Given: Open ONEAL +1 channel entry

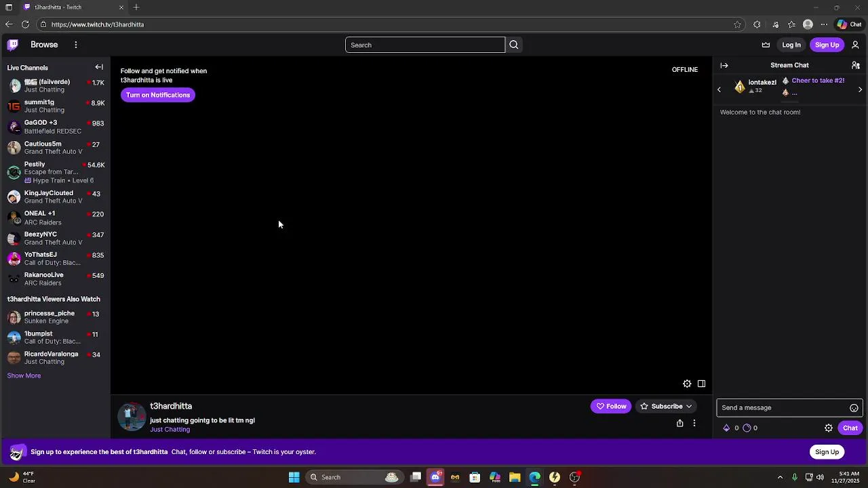Looking at the screenshot, I should click(x=55, y=218).
